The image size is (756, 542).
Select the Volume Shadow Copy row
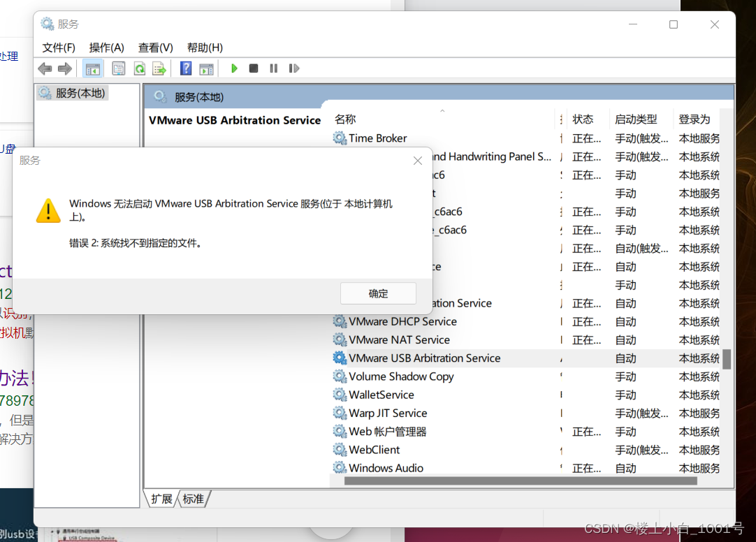pyautogui.click(x=525, y=376)
